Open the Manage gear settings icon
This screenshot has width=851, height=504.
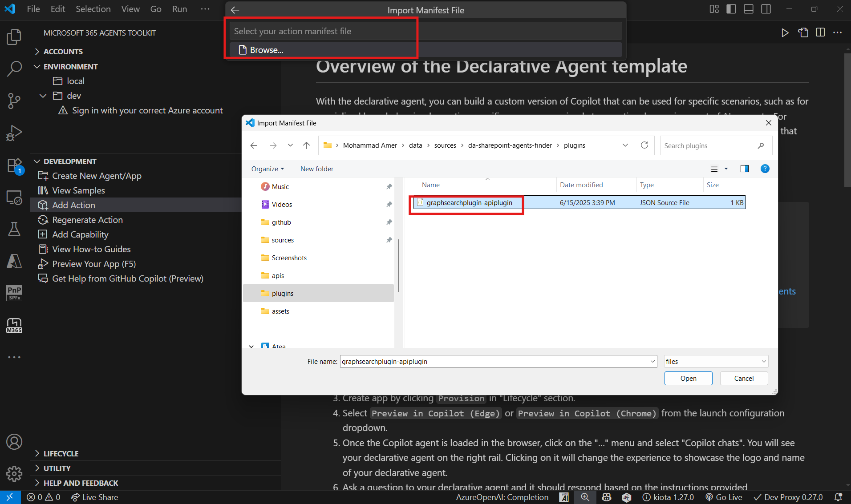click(x=14, y=474)
